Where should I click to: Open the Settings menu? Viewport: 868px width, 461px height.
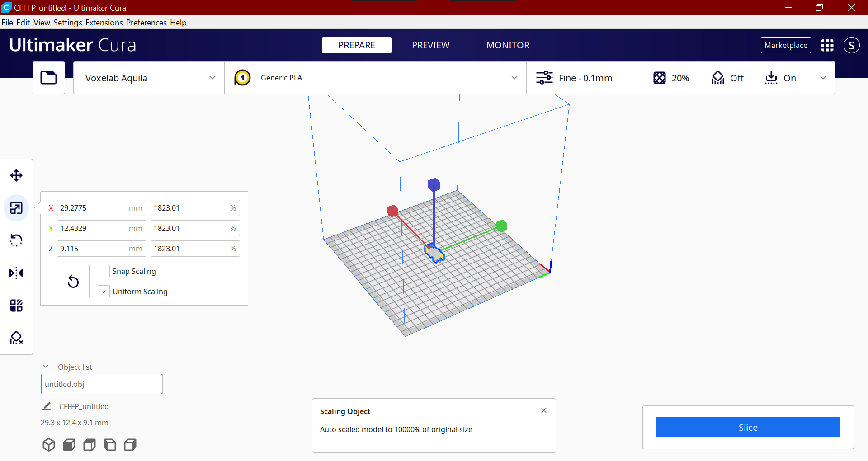tap(68, 23)
